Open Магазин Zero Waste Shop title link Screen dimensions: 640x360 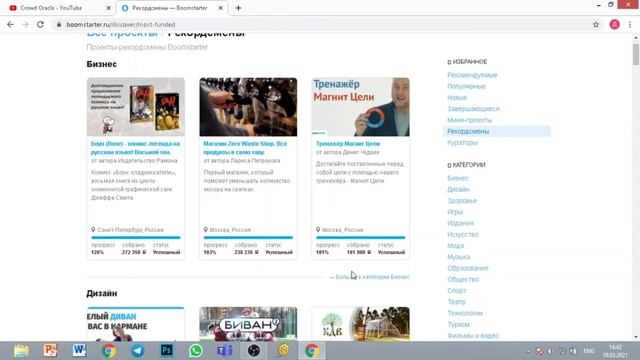(x=245, y=148)
